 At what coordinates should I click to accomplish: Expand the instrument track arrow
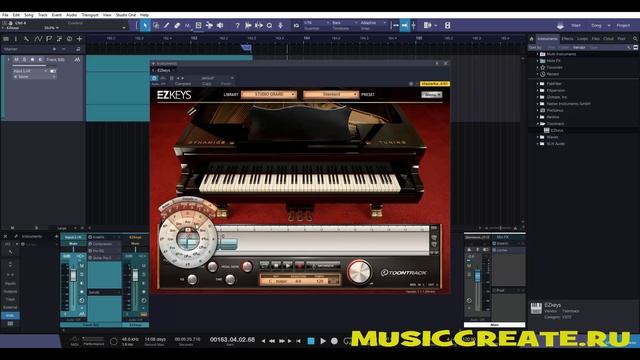coord(8,60)
